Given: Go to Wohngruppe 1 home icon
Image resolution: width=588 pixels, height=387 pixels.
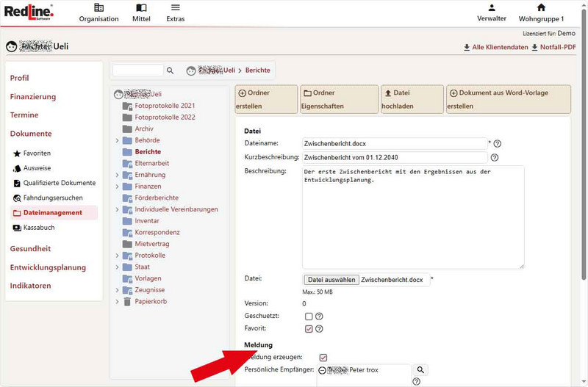Looking at the screenshot, I should [x=541, y=8].
